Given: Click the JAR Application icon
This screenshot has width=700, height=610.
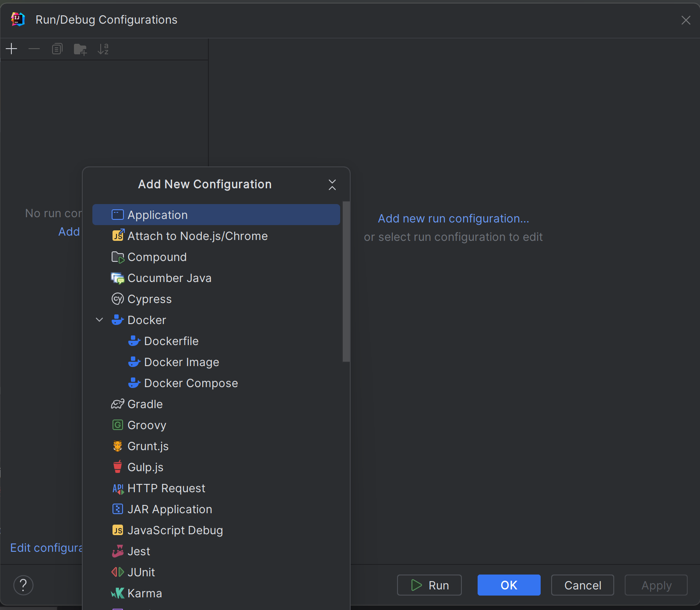Looking at the screenshot, I should coord(118,509).
